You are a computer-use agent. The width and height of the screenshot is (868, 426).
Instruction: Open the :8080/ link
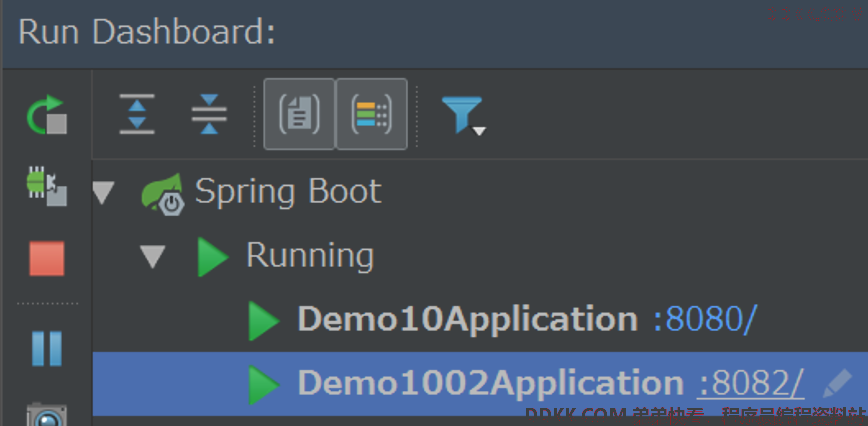click(705, 319)
